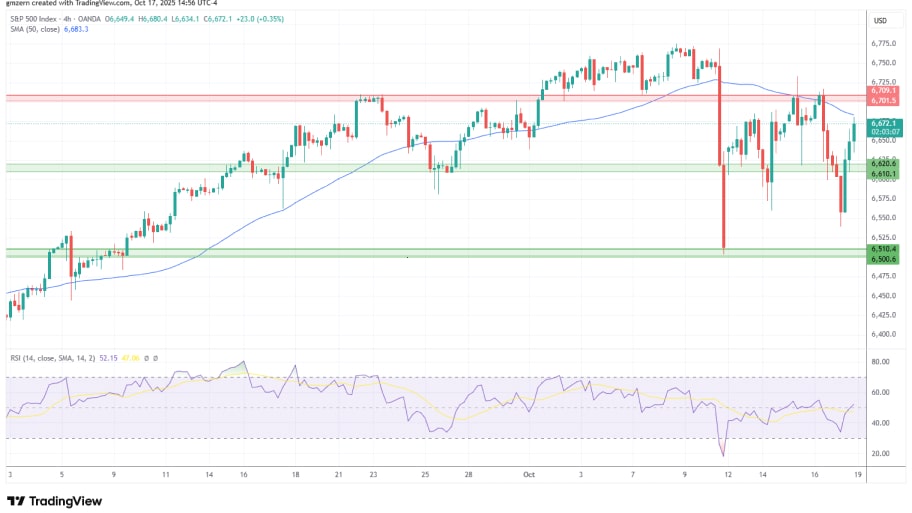Click the red 6,701.5 price label
The height and width of the screenshot is (513, 912).
[883, 101]
